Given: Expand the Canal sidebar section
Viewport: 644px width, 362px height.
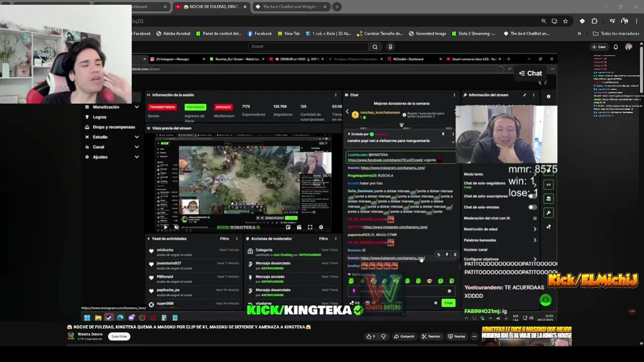Looking at the screenshot, I should click(x=137, y=147).
